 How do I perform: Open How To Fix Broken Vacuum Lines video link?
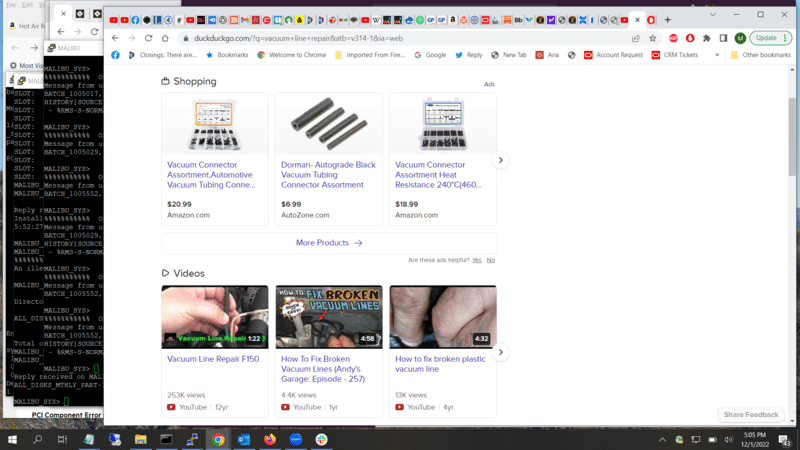click(323, 369)
